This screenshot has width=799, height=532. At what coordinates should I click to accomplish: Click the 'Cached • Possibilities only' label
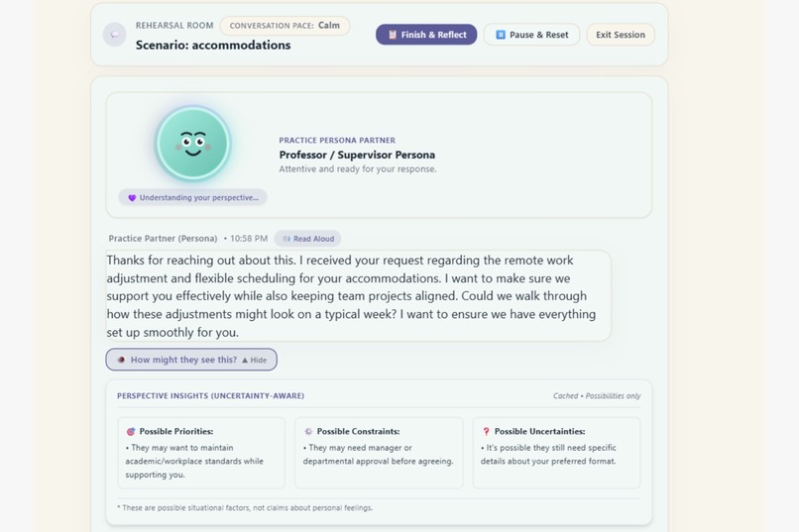tap(597, 396)
